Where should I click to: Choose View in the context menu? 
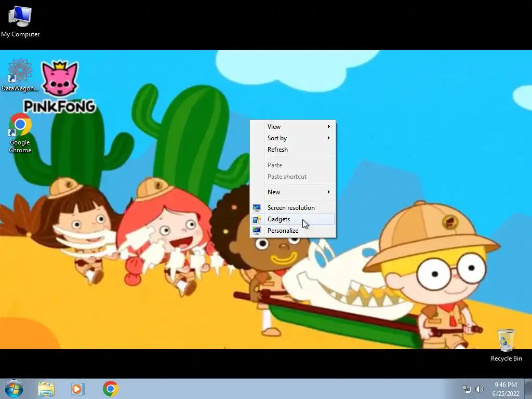pyautogui.click(x=293, y=127)
